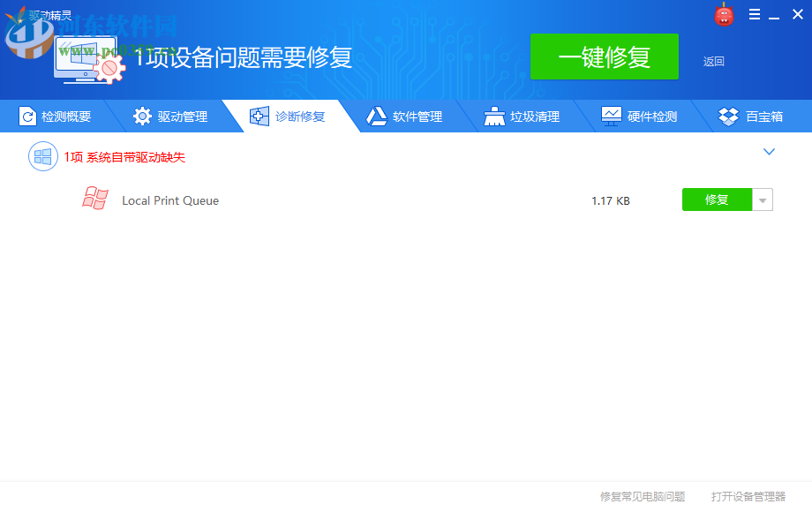
Task: Click the Windows logo beside Local Print Queue
Action: click(x=95, y=200)
